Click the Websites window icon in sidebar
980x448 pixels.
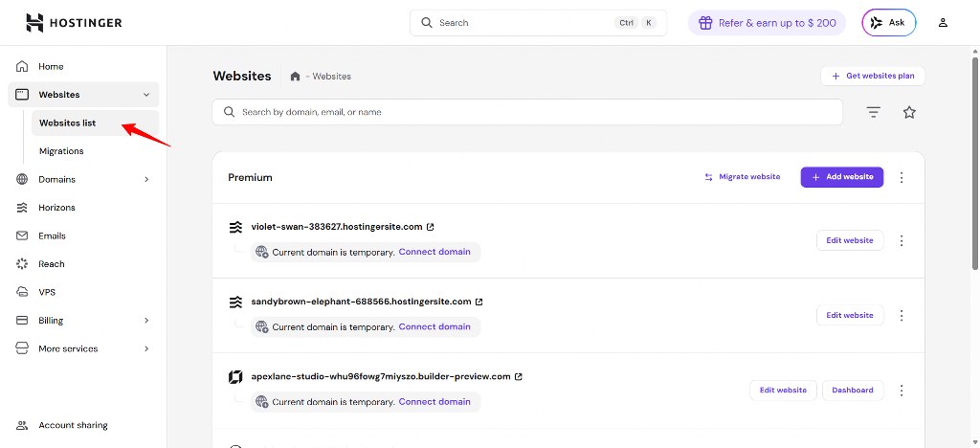22,95
